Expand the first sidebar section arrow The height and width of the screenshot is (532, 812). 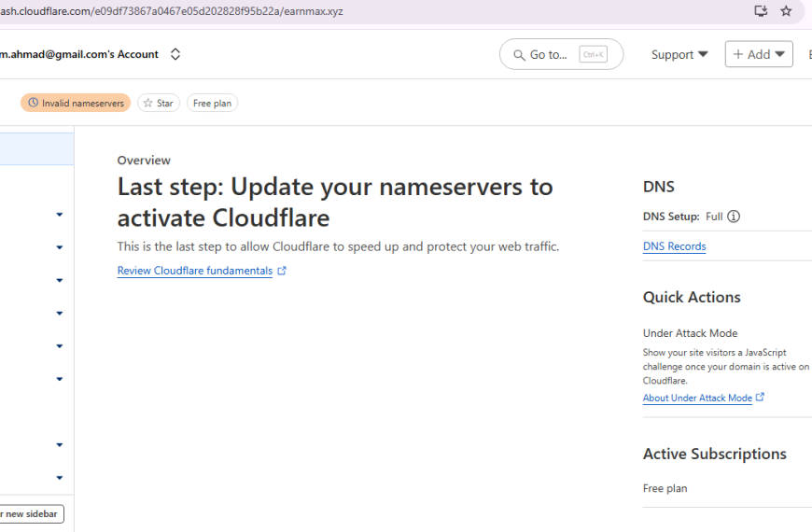pos(60,215)
